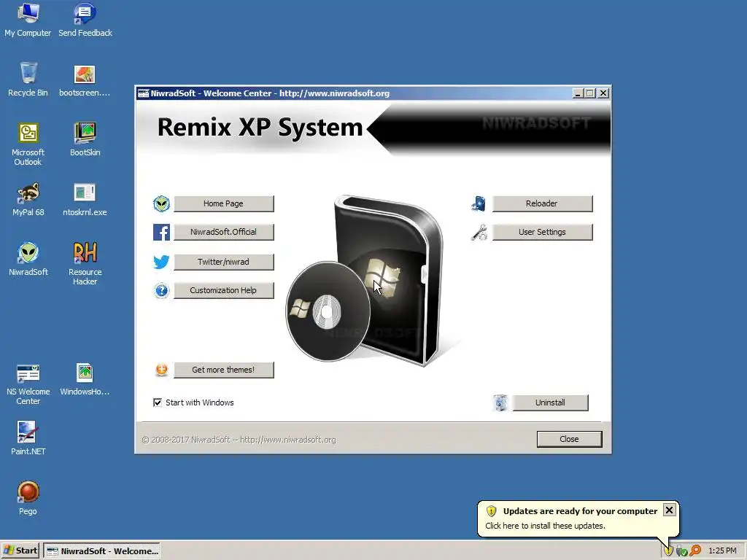The height and width of the screenshot is (560, 747).
Task: Select the bootscreen image file icon
Action: tap(85, 79)
